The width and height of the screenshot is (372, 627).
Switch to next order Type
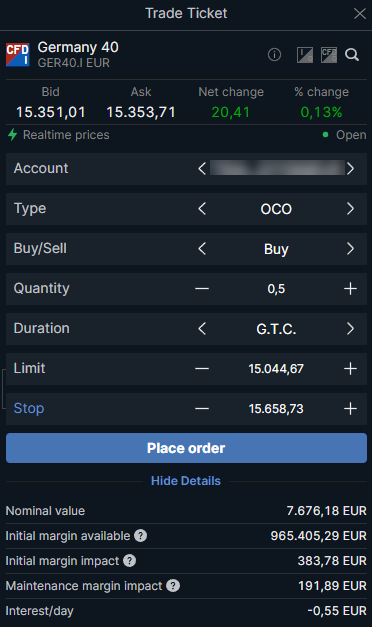350,208
